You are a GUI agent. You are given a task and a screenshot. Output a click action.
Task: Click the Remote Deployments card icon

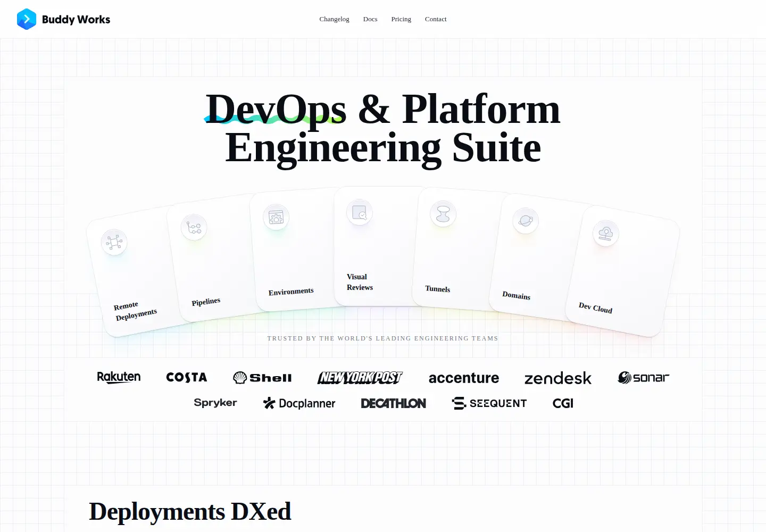[114, 242]
